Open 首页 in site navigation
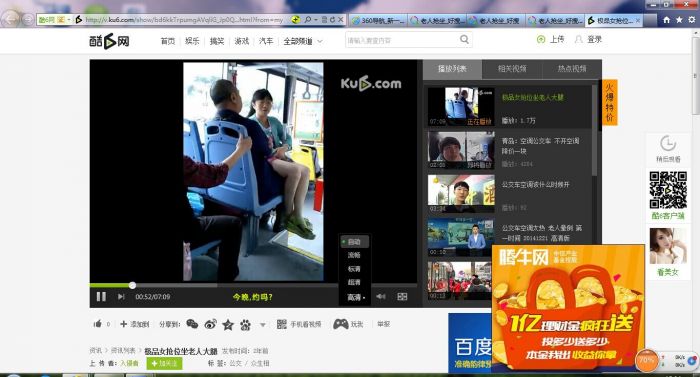 click(x=168, y=41)
